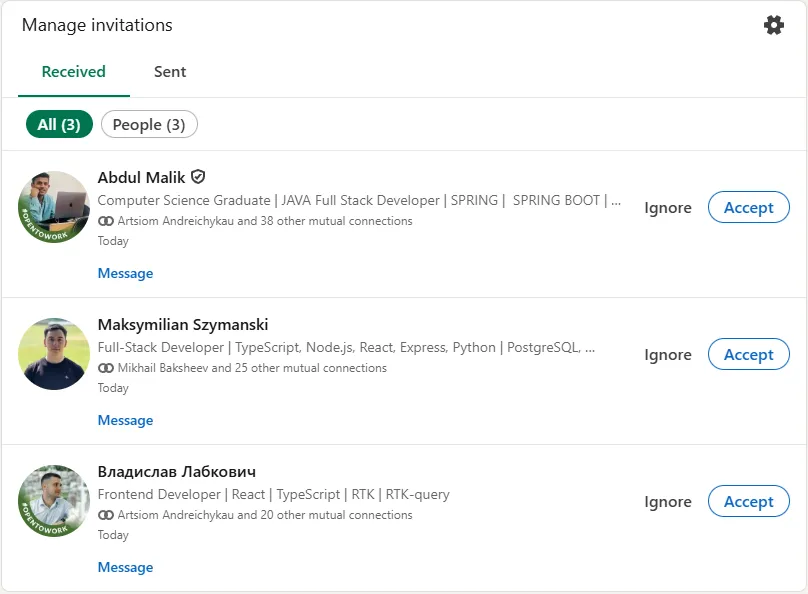This screenshot has width=808, height=594.
Task: Click Maksymilian Szymanski's profile picture
Action: click(x=54, y=354)
